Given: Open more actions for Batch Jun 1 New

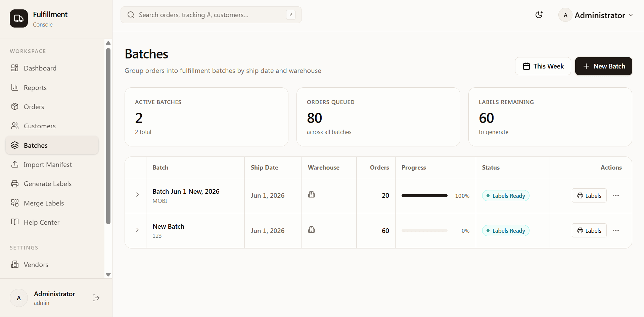Looking at the screenshot, I should [616, 195].
